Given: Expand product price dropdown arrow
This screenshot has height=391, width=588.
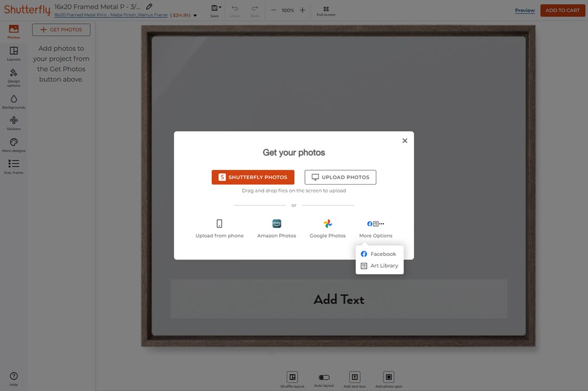Looking at the screenshot, I should tap(195, 15).
